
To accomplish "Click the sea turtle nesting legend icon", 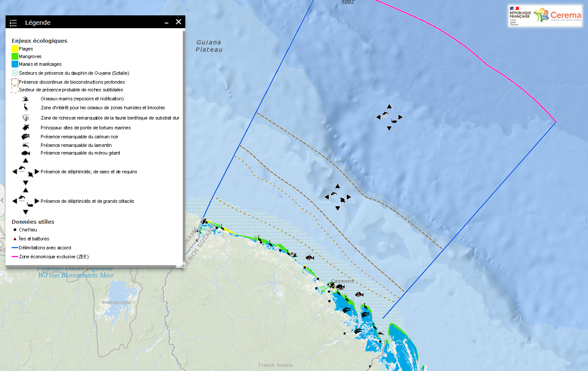I will (26, 127).
